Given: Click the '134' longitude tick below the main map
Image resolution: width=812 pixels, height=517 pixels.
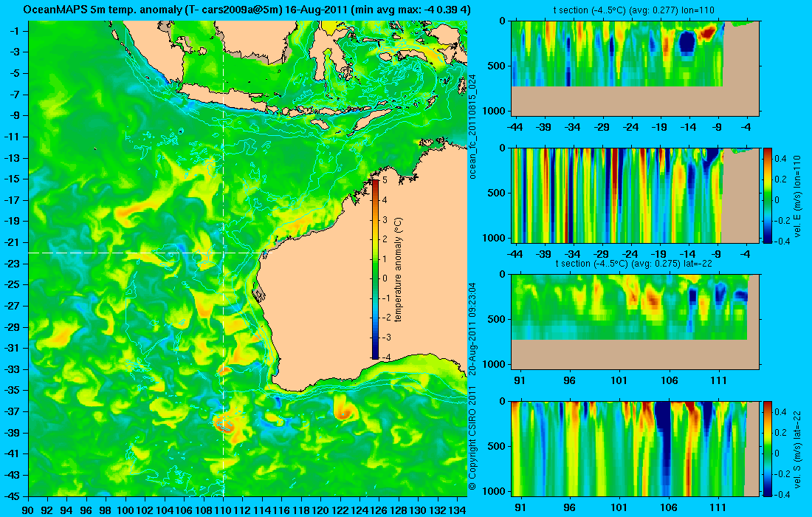Looking at the screenshot, I should pyautogui.click(x=457, y=510).
